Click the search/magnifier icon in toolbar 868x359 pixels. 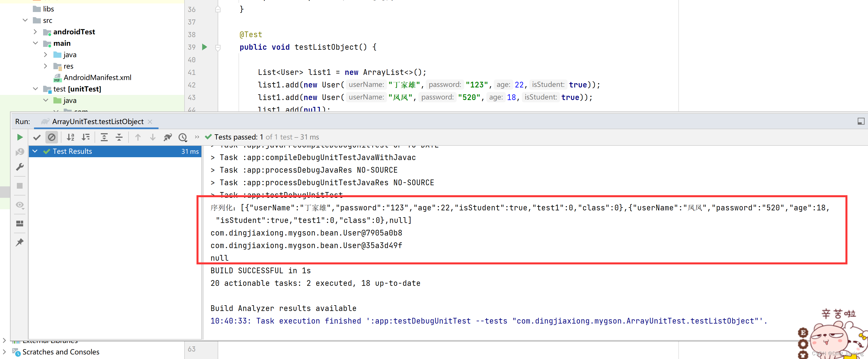pos(183,137)
